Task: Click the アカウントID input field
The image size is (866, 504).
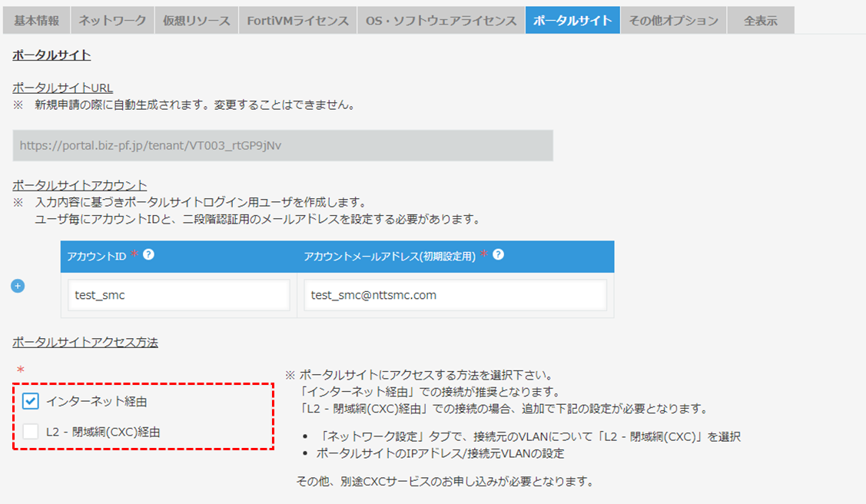Action: pos(179,295)
